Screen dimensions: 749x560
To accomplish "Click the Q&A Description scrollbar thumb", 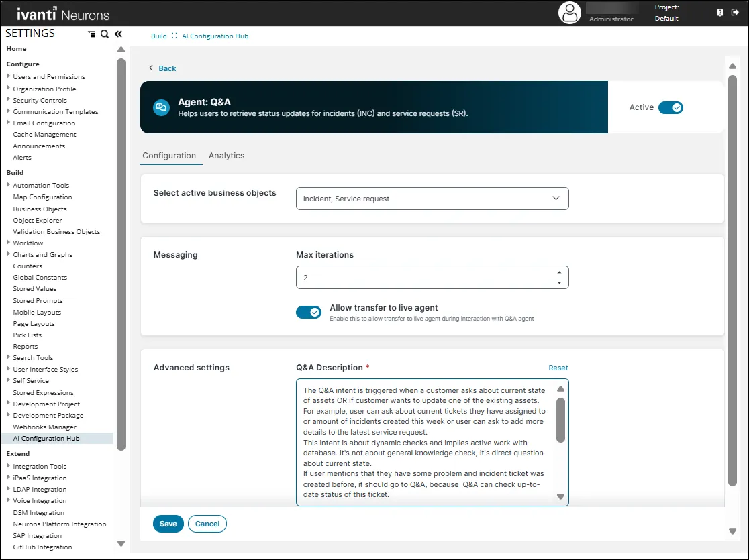I will [x=561, y=420].
